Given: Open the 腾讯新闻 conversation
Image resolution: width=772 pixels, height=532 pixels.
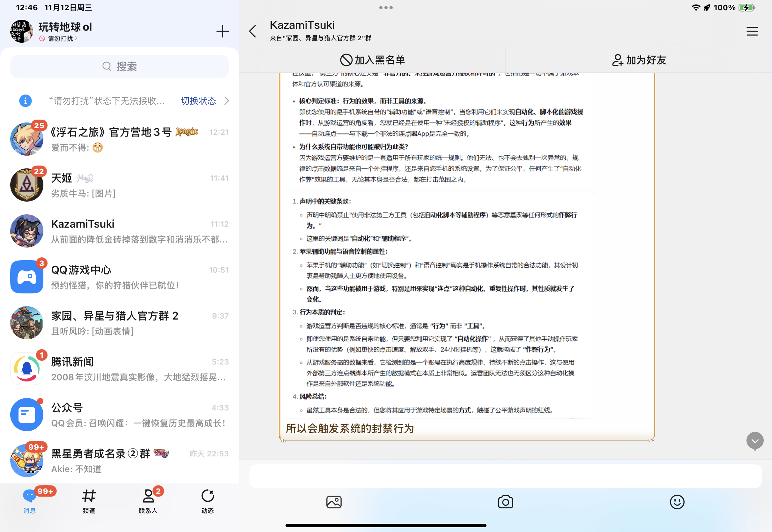Looking at the screenshot, I should coord(119,369).
